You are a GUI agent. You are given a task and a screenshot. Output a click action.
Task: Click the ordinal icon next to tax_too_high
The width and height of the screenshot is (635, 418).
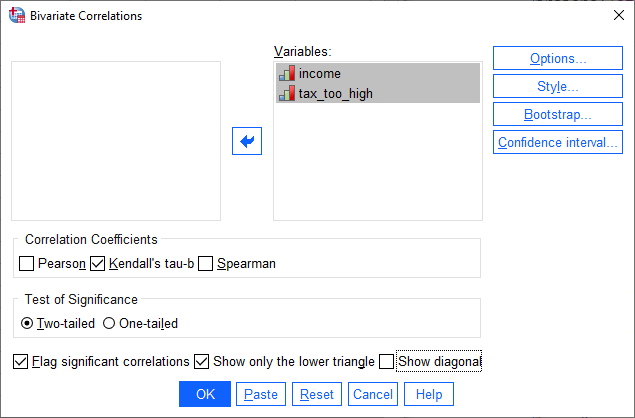coord(287,94)
